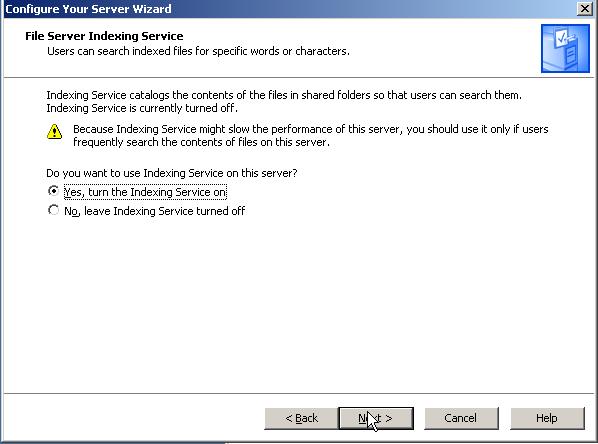
Task: Continue the wizard with the Next button
Action: tap(376, 418)
